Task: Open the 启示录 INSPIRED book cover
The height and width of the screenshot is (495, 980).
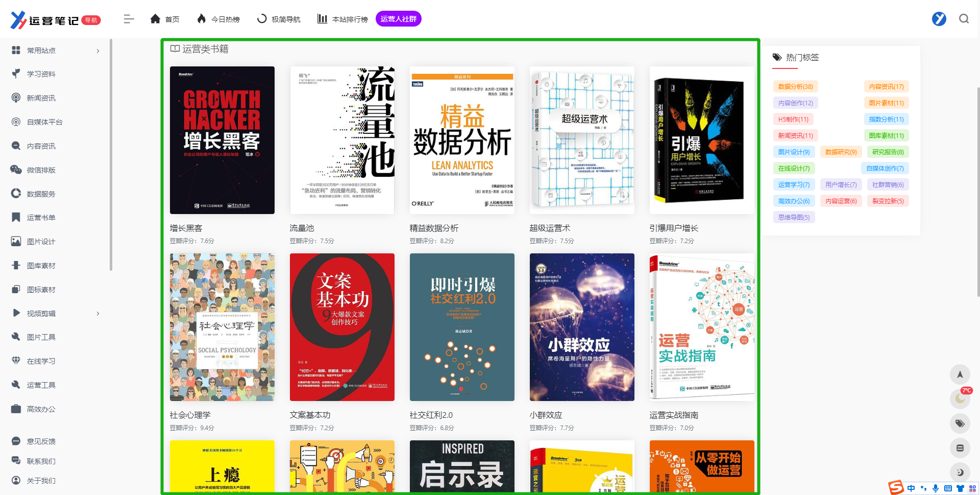Action: click(x=462, y=466)
